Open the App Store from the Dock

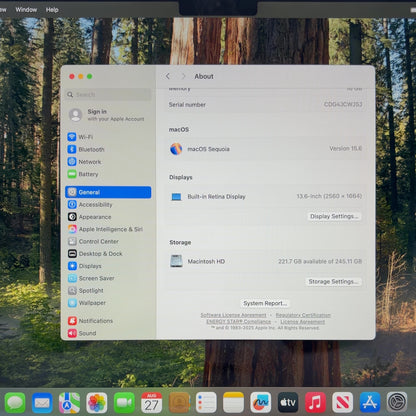[x=370, y=402]
